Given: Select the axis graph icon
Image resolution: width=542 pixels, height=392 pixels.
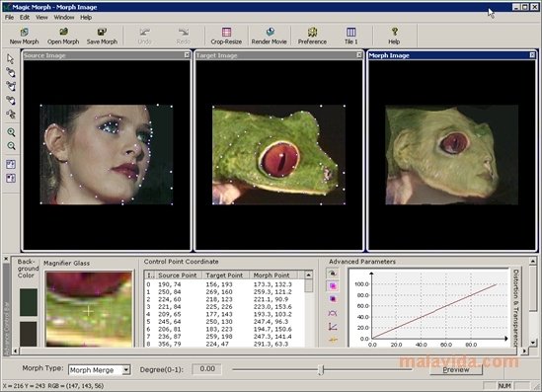Looking at the screenshot, I should tap(333, 326).
